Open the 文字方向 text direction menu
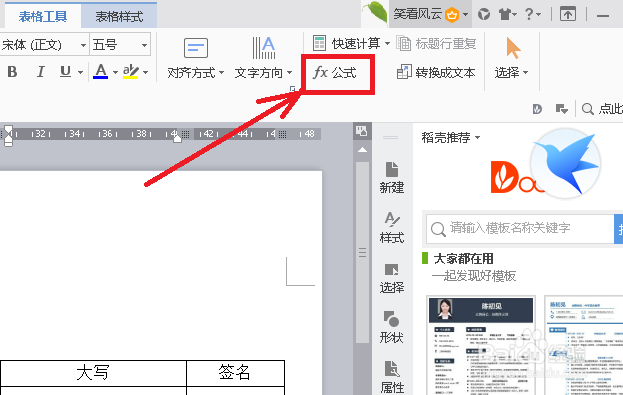 (x=263, y=59)
